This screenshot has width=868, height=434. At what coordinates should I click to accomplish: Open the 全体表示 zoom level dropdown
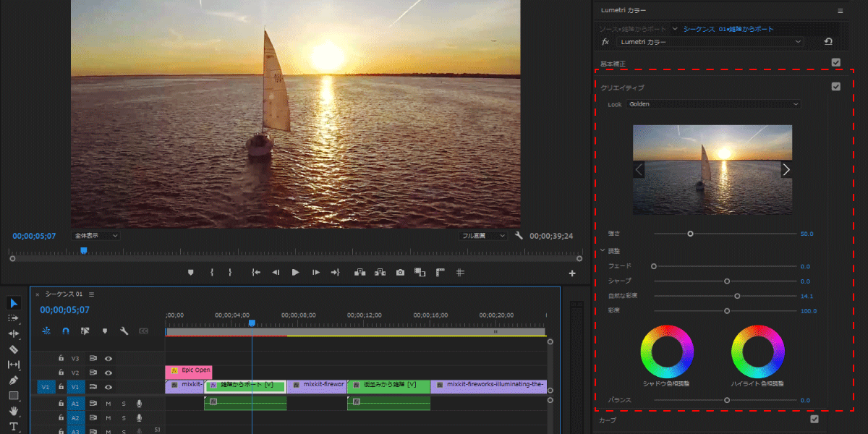coord(95,236)
